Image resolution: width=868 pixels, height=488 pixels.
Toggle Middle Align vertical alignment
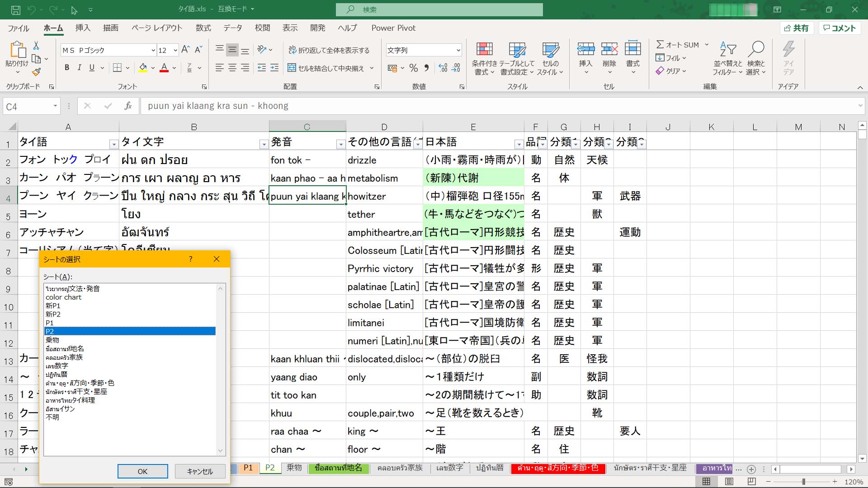coord(232,49)
